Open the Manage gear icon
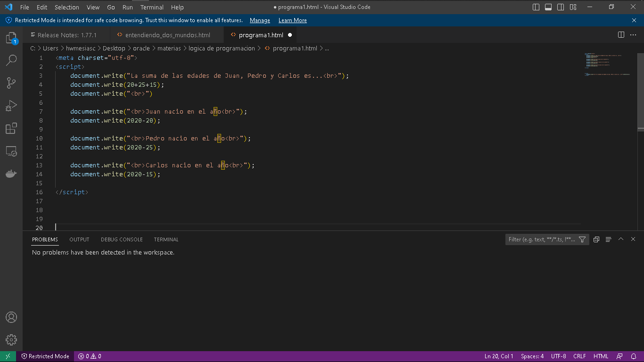Image resolution: width=644 pixels, height=362 pixels. pyautogui.click(x=11, y=340)
